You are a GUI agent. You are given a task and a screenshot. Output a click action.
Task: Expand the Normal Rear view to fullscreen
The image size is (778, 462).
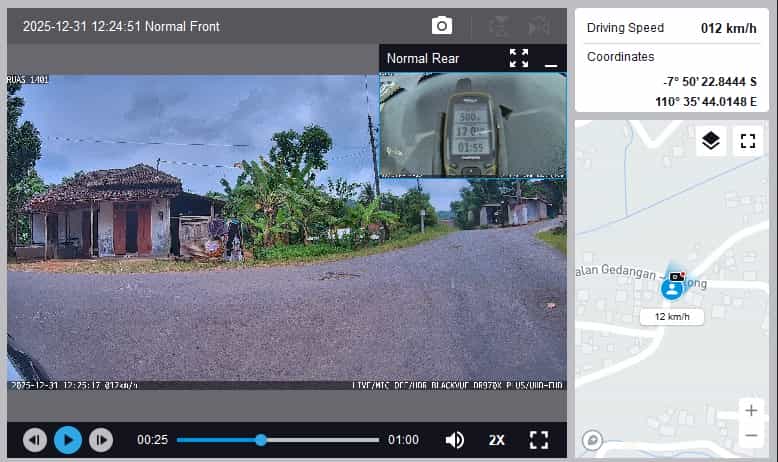click(519, 58)
